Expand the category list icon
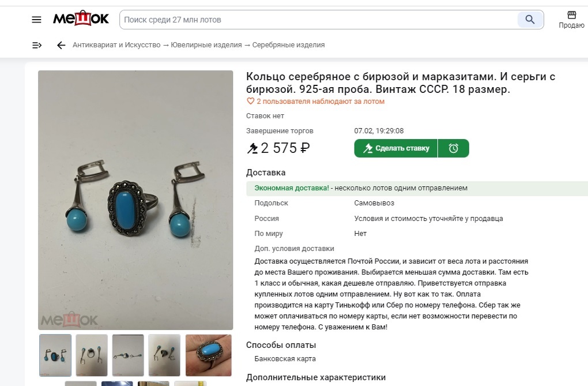Screen dimensions: 588x386 [x=37, y=46]
